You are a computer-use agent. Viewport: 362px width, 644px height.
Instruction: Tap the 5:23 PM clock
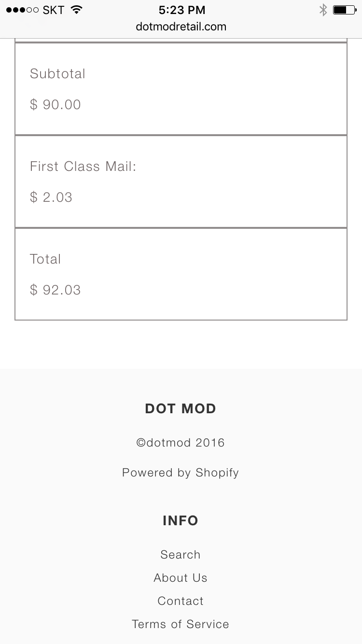click(181, 10)
